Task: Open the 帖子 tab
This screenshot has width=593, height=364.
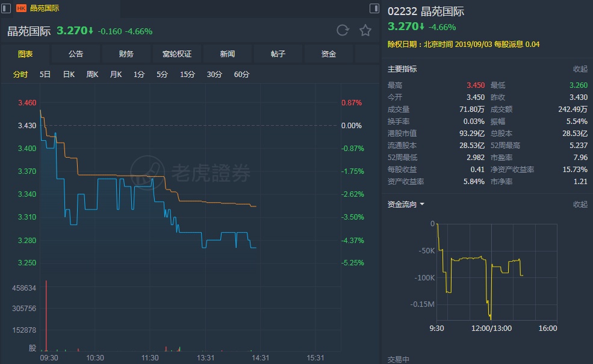Action: [278, 54]
